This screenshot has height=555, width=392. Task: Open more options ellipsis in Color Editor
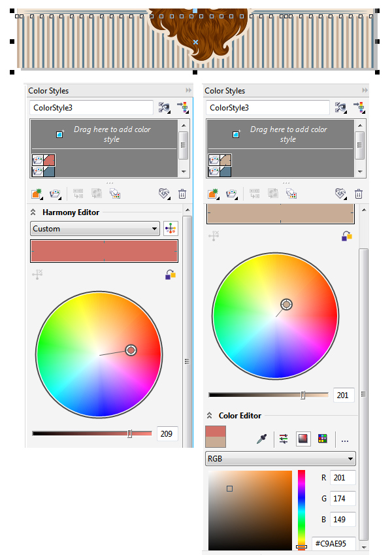click(x=345, y=441)
